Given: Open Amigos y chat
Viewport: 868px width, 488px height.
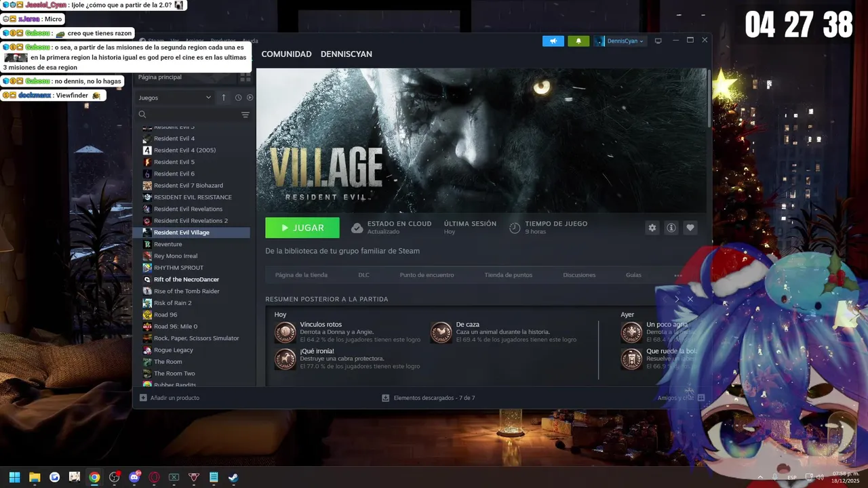Looking at the screenshot, I should pos(675,398).
